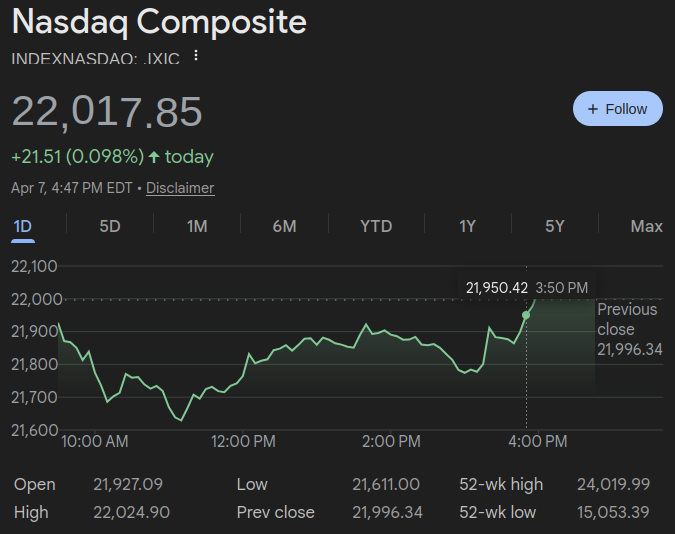Switch to the 5D chart range
The height and width of the screenshot is (534, 675).
pyautogui.click(x=110, y=226)
